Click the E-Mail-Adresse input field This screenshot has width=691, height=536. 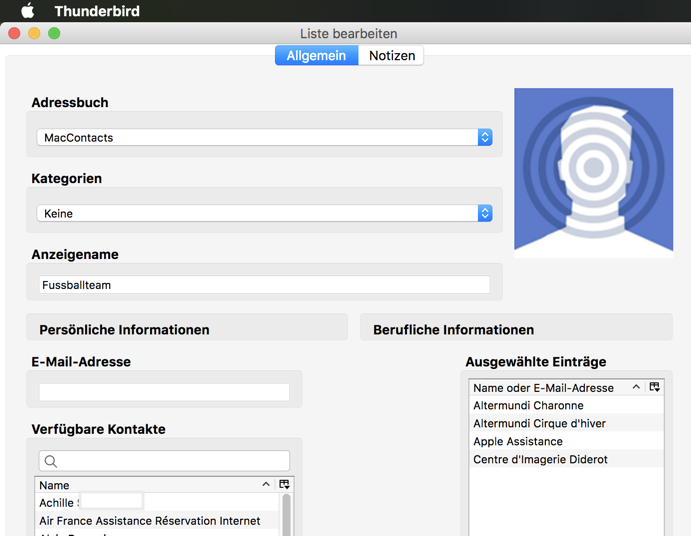164,393
